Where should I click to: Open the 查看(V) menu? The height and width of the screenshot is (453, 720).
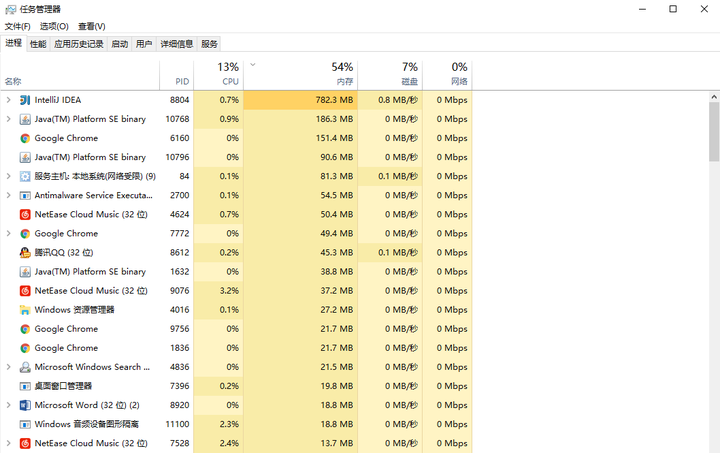tap(92, 26)
